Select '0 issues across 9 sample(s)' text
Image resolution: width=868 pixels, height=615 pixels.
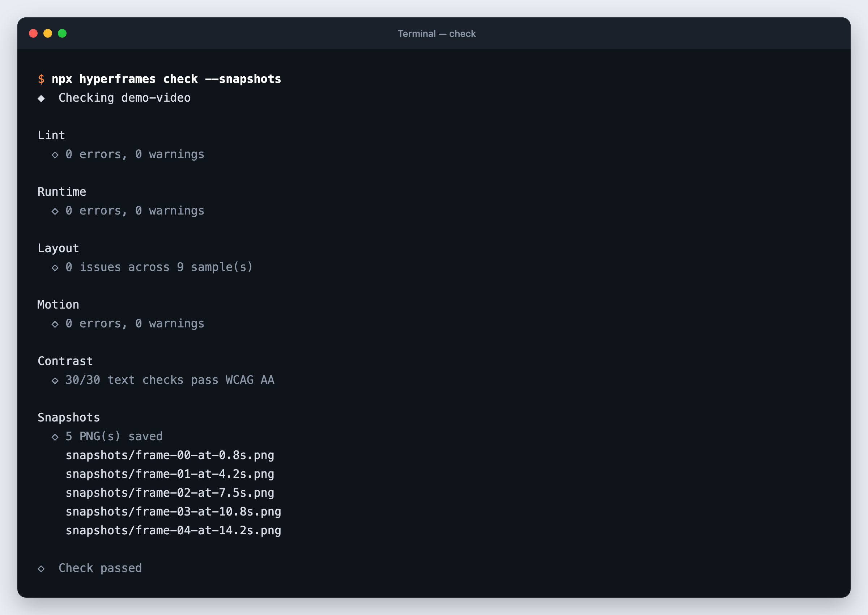pos(159,267)
